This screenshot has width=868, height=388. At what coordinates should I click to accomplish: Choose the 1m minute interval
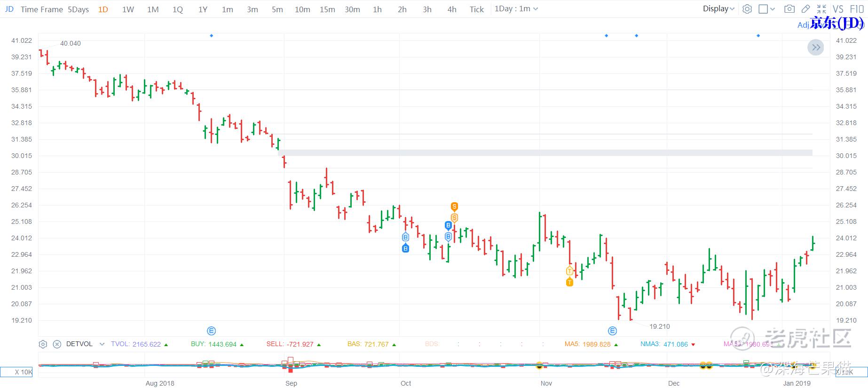(x=228, y=9)
